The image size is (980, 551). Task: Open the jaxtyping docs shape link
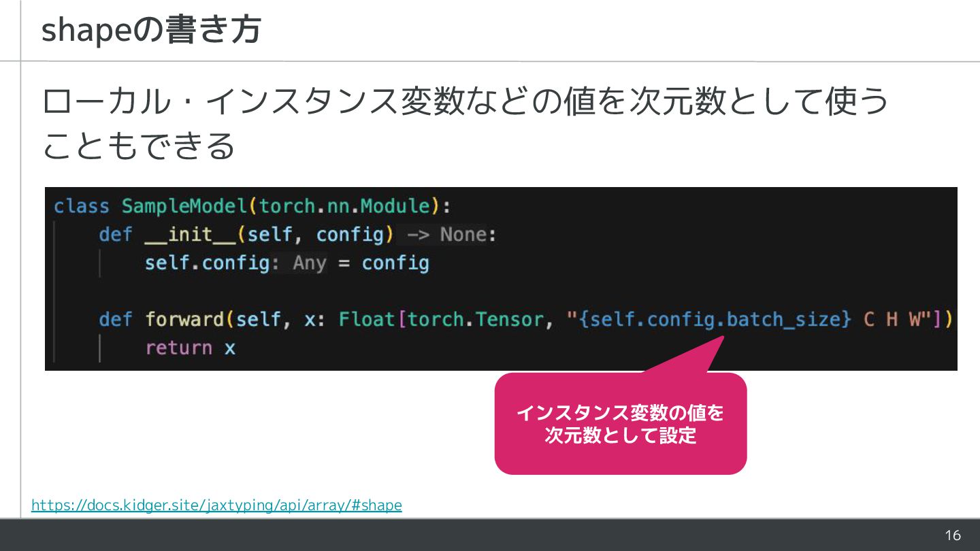216,505
